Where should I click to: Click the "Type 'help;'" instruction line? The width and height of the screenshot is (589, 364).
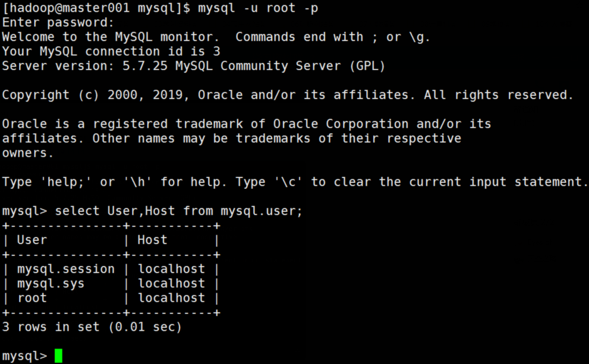coord(295,182)
